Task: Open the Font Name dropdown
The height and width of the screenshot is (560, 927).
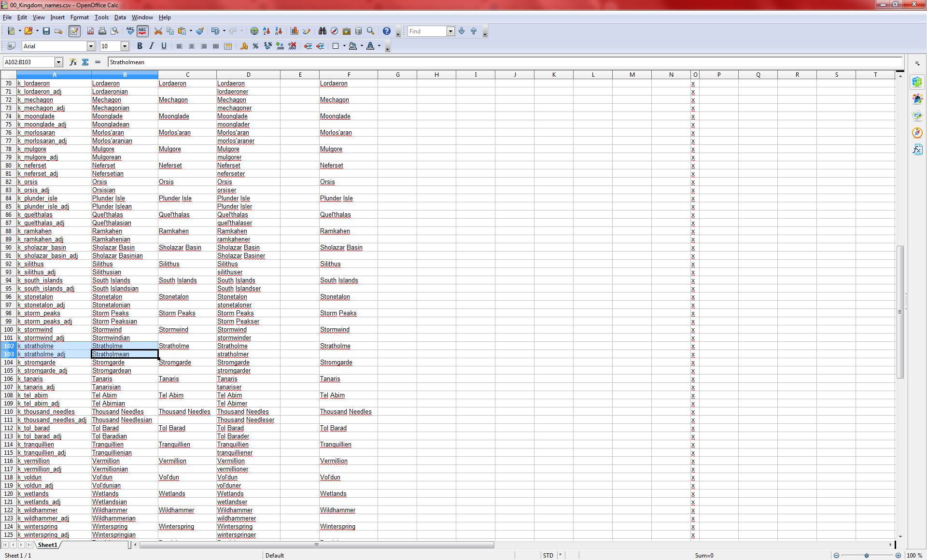Action: (x=91, y=46)
